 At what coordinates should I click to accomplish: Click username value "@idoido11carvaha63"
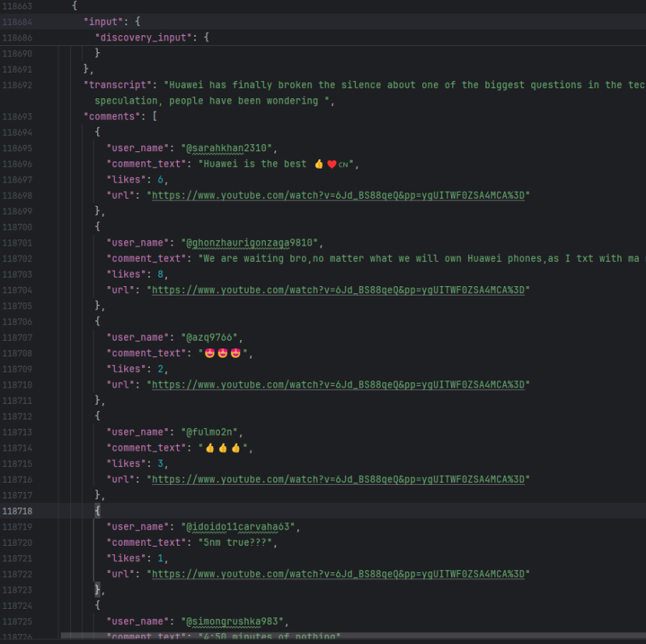[x=238, y=526]
